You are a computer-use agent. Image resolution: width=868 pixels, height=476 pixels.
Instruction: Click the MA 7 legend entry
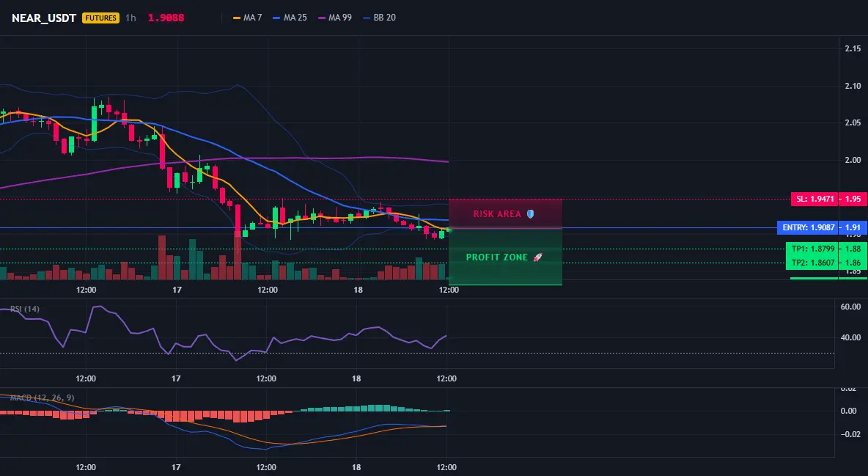[248, 18]
